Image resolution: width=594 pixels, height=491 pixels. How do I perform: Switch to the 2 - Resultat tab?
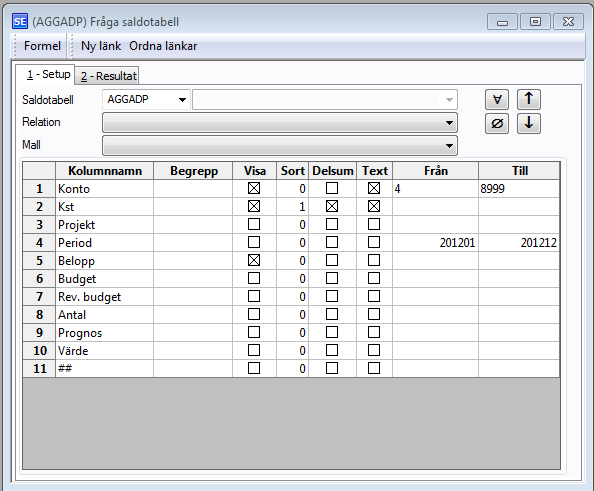click(x=108, y=76)
